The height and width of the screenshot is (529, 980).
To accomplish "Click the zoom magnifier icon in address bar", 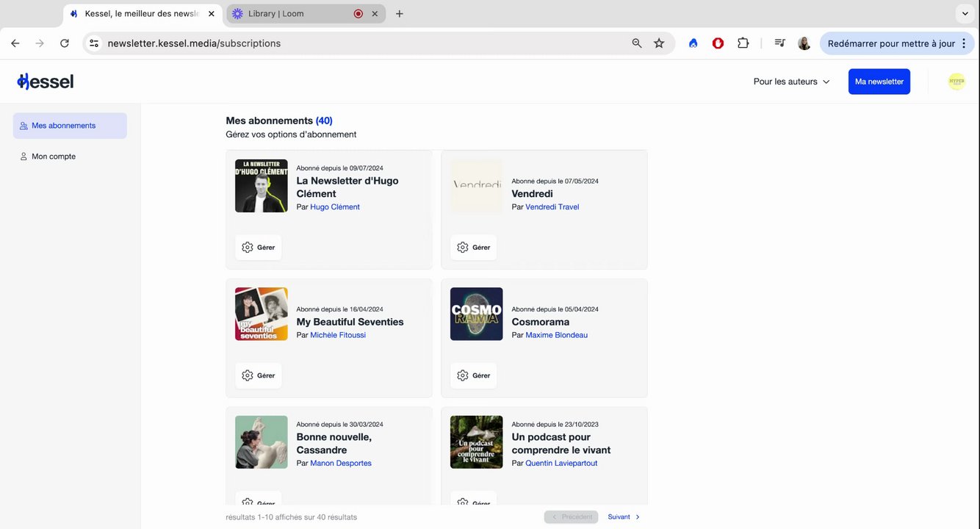I will tap(637, 43).
